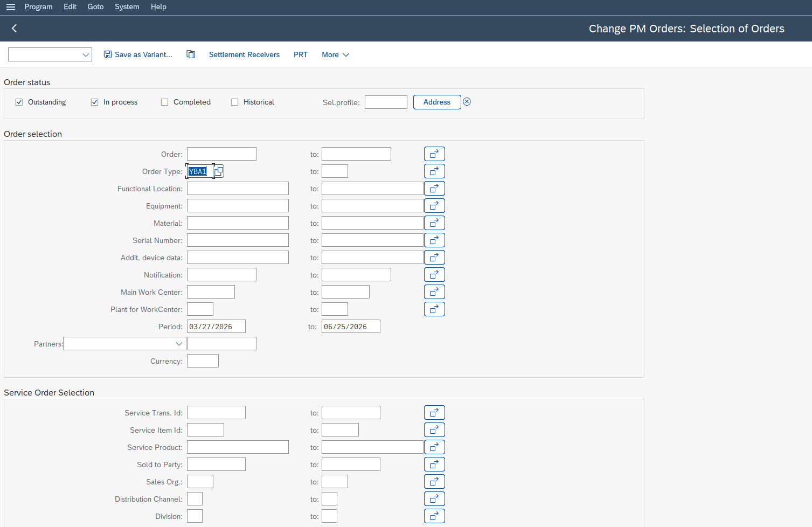Viewport: 812px width, 527px height.
Task: Click the Order from input field
Action: tap(221, 154)
